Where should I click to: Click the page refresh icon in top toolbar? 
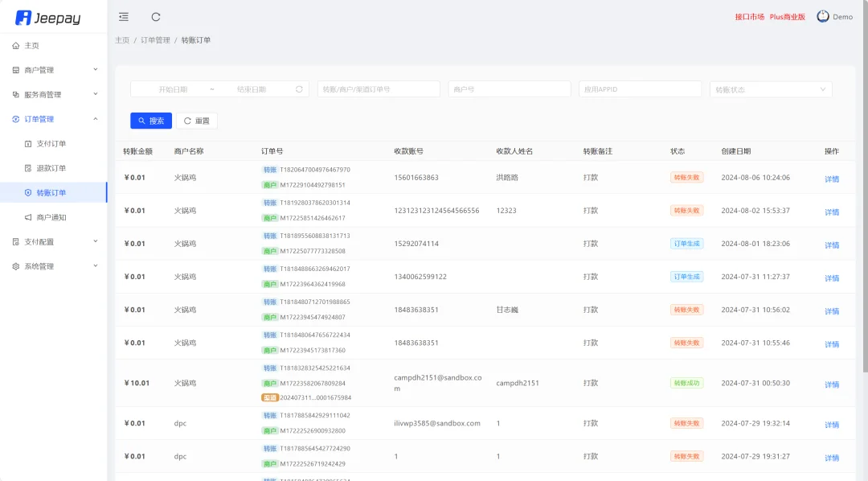click(155, 16)
